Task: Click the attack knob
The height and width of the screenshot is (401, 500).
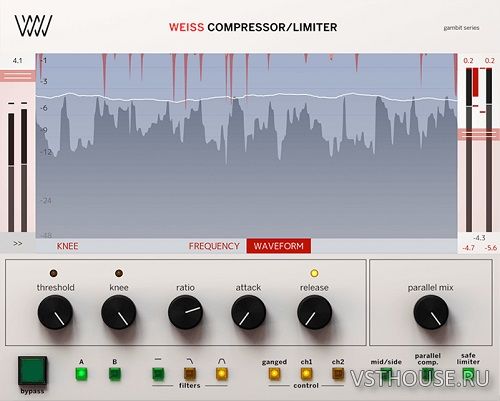Action: (x=248, y=312)
